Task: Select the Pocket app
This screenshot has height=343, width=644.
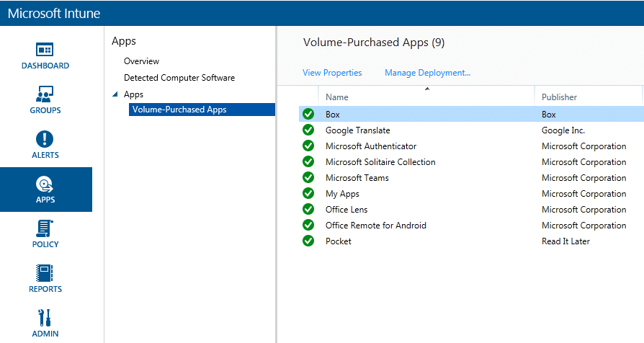Action: 339,241
